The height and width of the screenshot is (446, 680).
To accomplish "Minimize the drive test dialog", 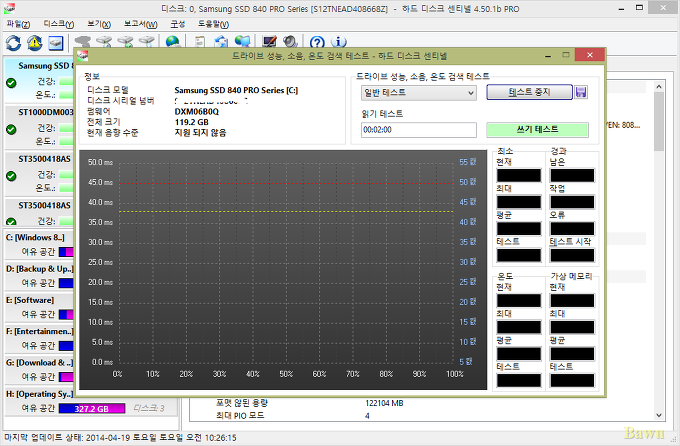I will [x=548, y=55].
